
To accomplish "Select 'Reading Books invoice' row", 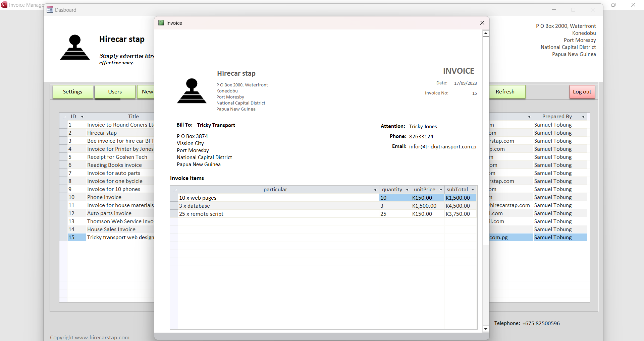I will [x=120, y=165].
